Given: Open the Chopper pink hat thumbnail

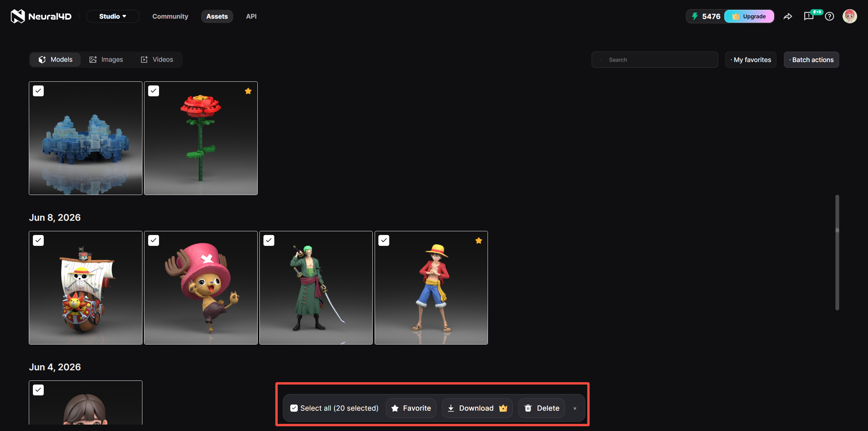Looking at the screenshot, I should click(201, 288).
